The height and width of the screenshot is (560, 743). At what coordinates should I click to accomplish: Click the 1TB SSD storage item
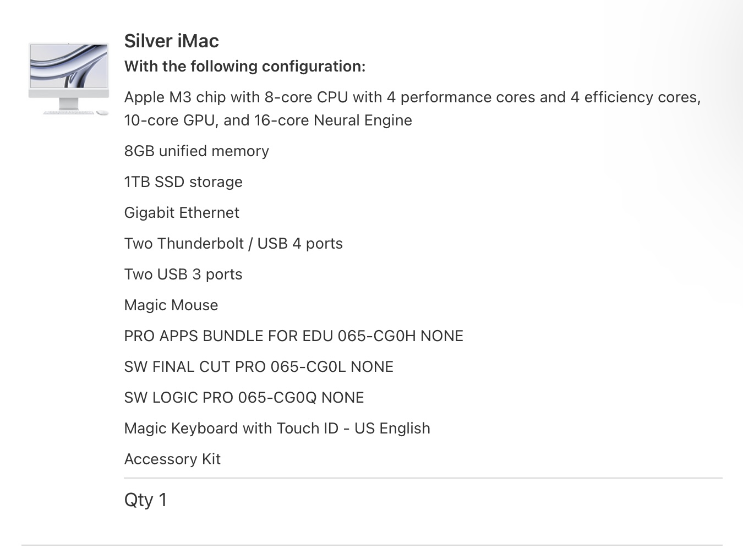click(x=183, y=182)
